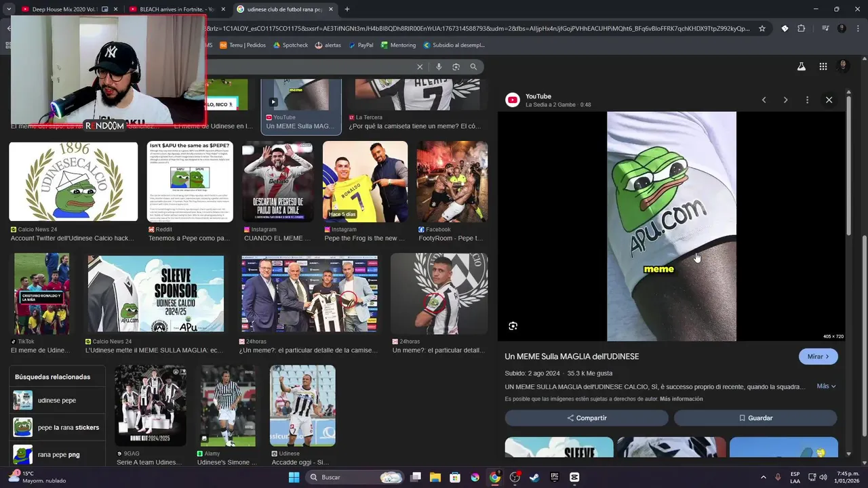Close the udinese search tab
The image size is (868, 488).
(x=332, y=9)
